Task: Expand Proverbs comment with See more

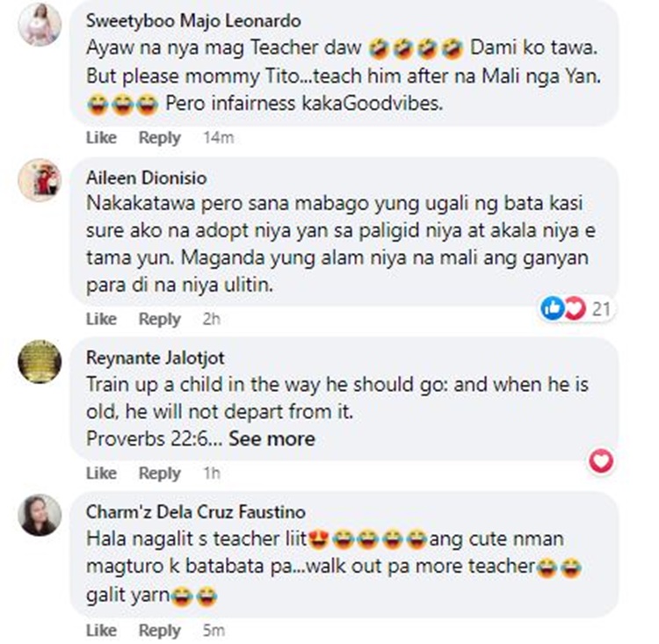Action: 272,439
